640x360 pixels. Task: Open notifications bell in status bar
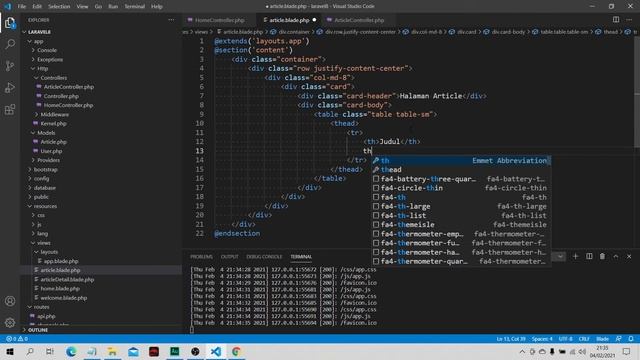coord(631,339)
